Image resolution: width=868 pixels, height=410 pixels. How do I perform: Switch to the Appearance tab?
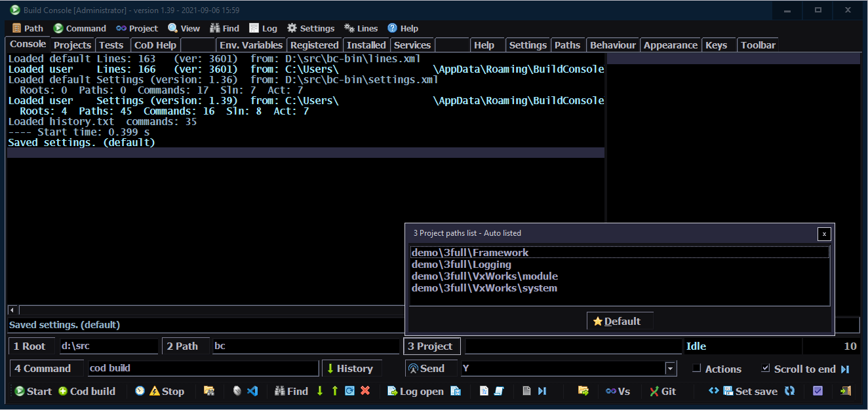pyautogui.click(x=671, y=45)
